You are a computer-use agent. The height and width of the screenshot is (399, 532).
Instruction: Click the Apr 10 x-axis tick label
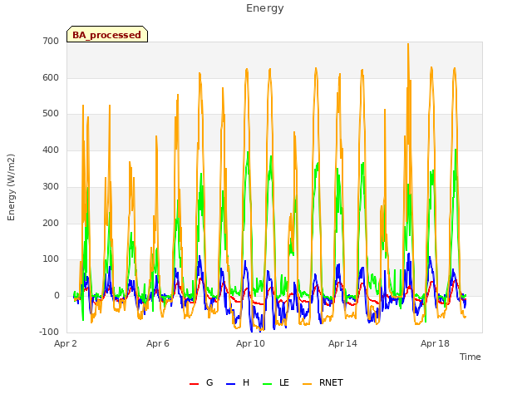tap(250, 343)
